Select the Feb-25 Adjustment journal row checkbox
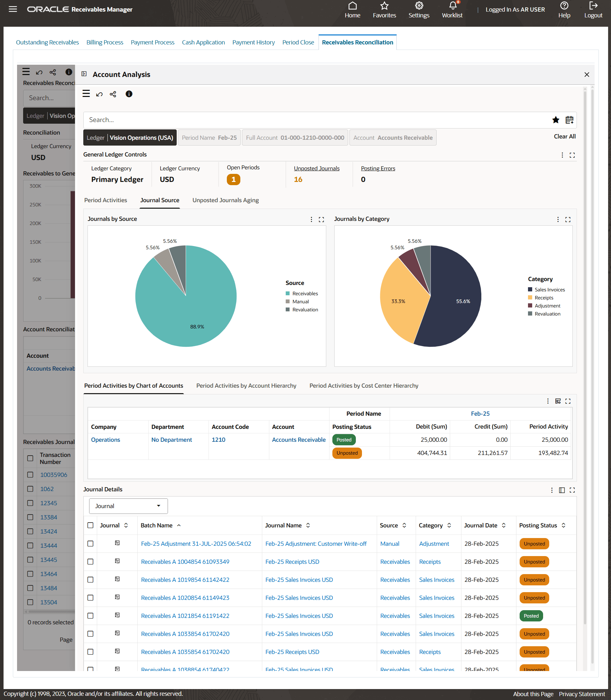 (90, 544)
